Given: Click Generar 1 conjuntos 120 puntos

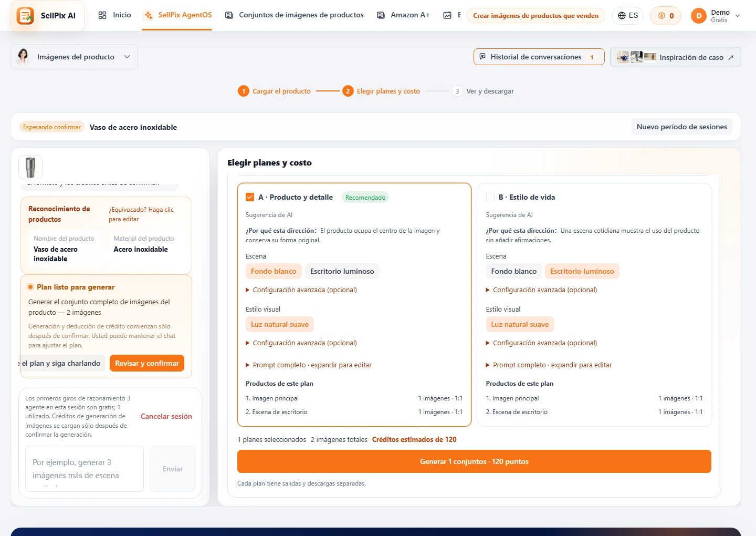Looking at the screenshot, I should (x=474, y=461).
